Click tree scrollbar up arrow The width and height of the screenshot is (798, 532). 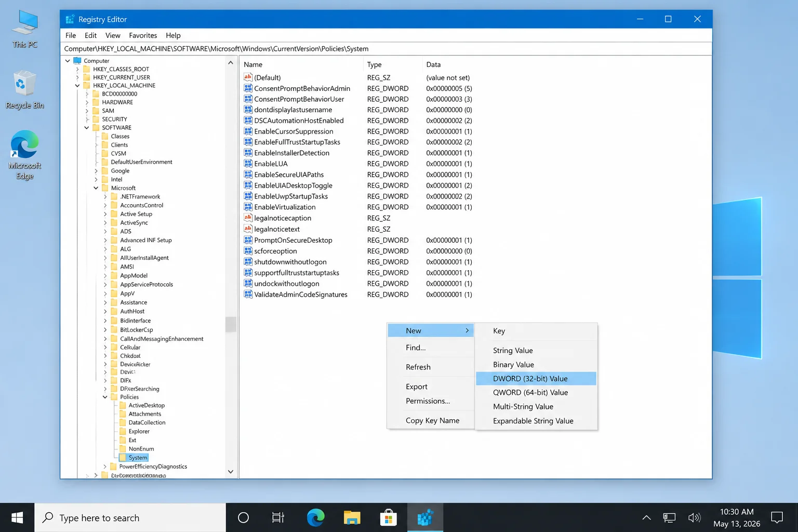(231, 62)
